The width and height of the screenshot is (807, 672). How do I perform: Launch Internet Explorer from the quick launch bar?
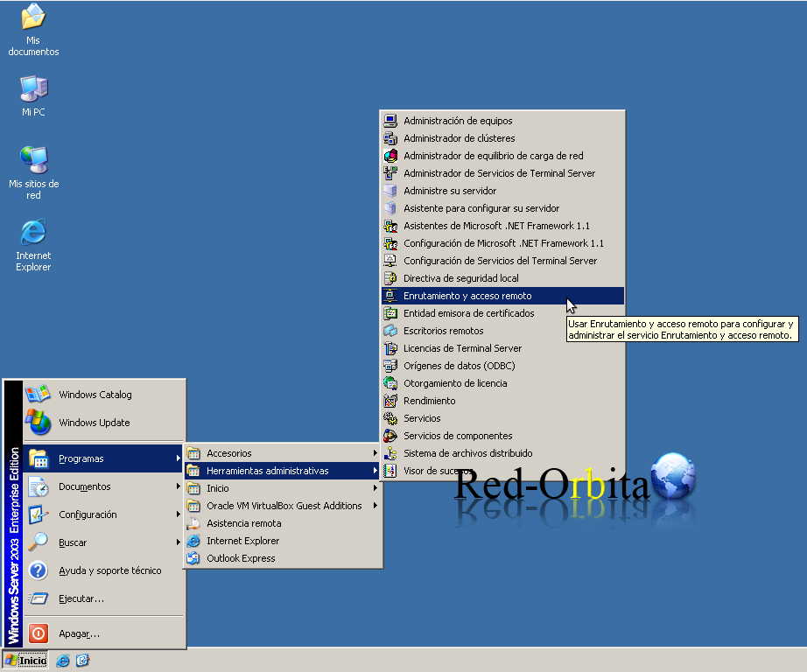tap(63, 660)
